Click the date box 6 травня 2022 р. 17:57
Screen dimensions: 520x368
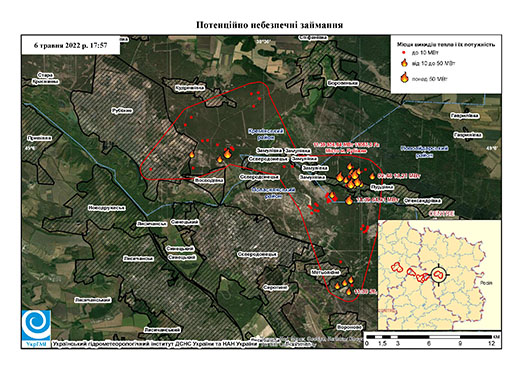(71, 45)
